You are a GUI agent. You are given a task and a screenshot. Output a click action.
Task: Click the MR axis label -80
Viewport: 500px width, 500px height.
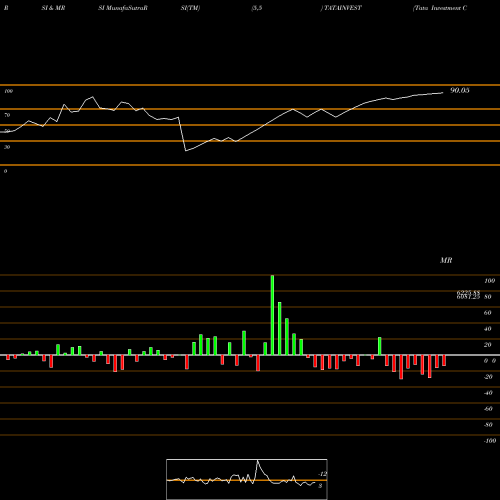pyautogui.click(x=488, y=425)
